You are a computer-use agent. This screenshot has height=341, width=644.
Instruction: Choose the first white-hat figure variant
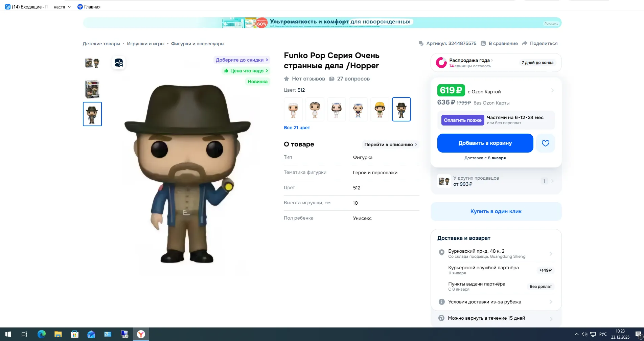pos(293,109)
